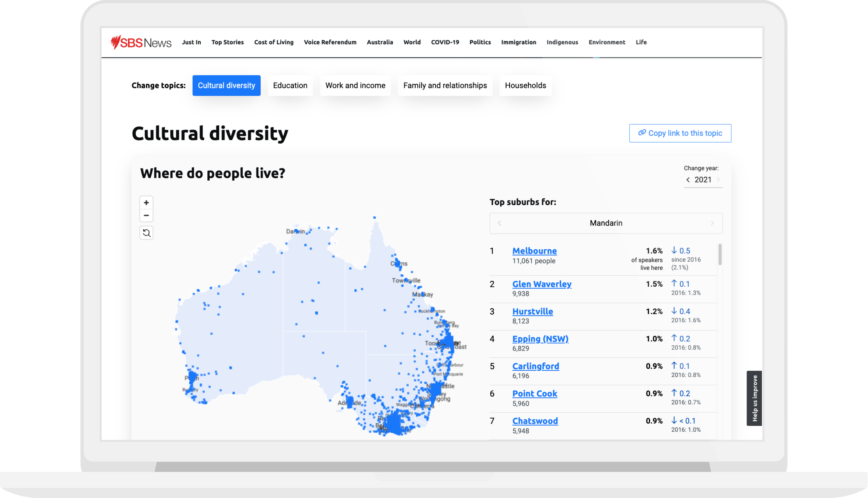
Task: Open the Help us improve tab
Action: [754, 398]
